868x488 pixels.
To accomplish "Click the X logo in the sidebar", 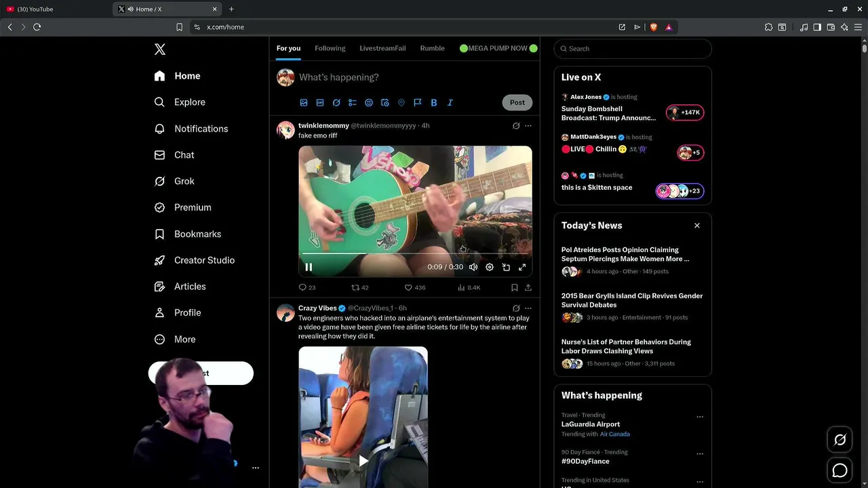I will [x=160, y=49].
